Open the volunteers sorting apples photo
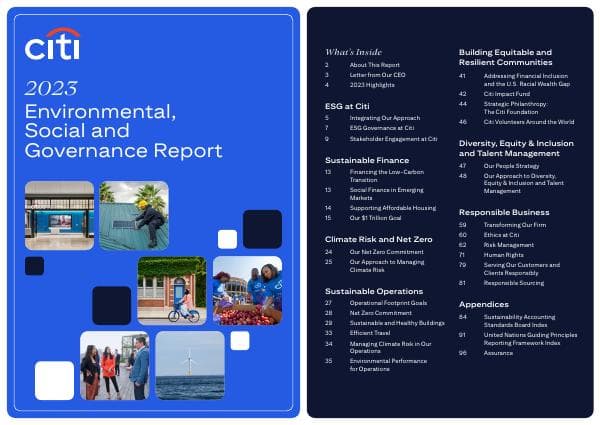Screen dimensions: 600x425 [x=247, y=290]
